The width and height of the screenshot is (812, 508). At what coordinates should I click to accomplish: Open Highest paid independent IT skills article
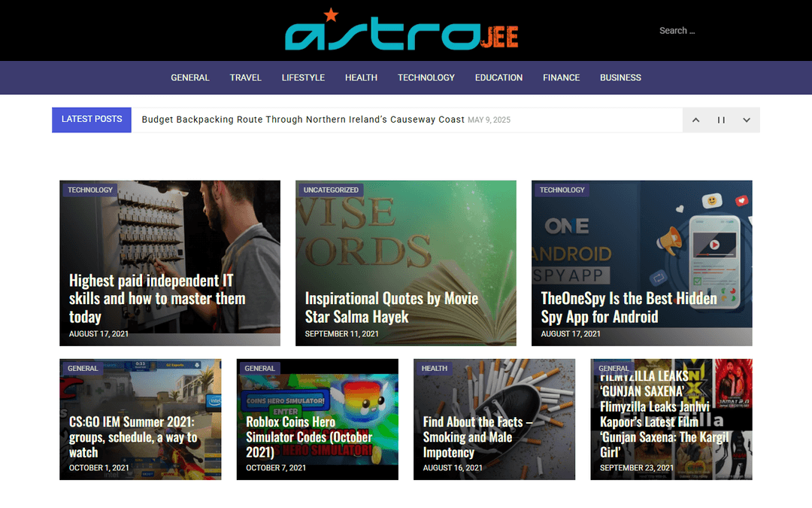click(157, 299)
